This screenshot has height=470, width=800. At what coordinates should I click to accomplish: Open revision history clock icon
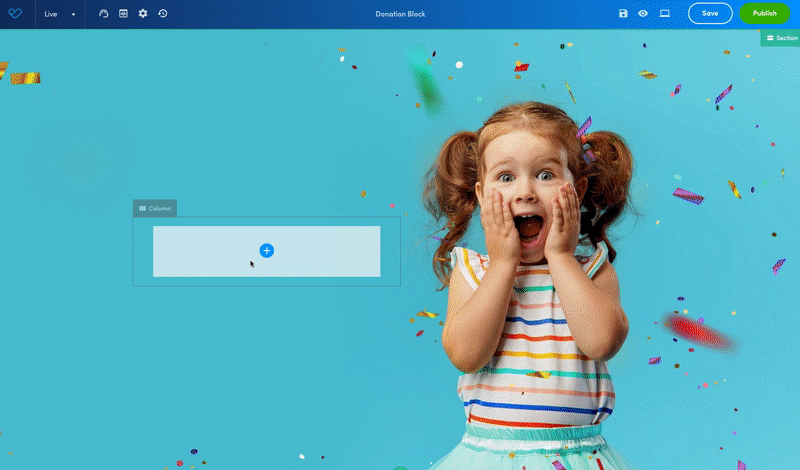(162, 14)
